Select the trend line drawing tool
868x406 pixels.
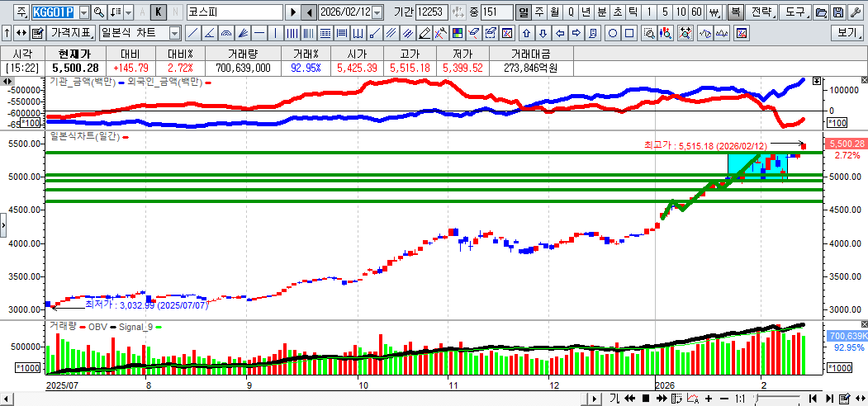192,33
